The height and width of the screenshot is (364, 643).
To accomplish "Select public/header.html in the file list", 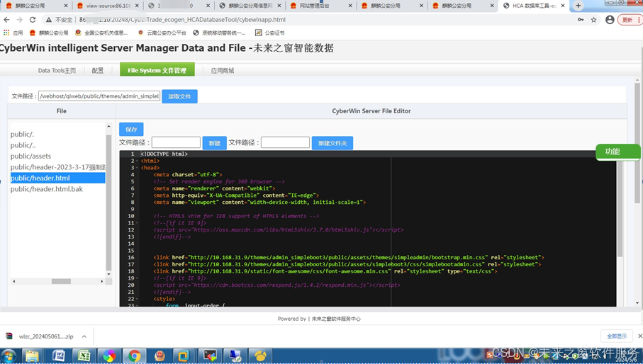I will click(x=58, y=178).
